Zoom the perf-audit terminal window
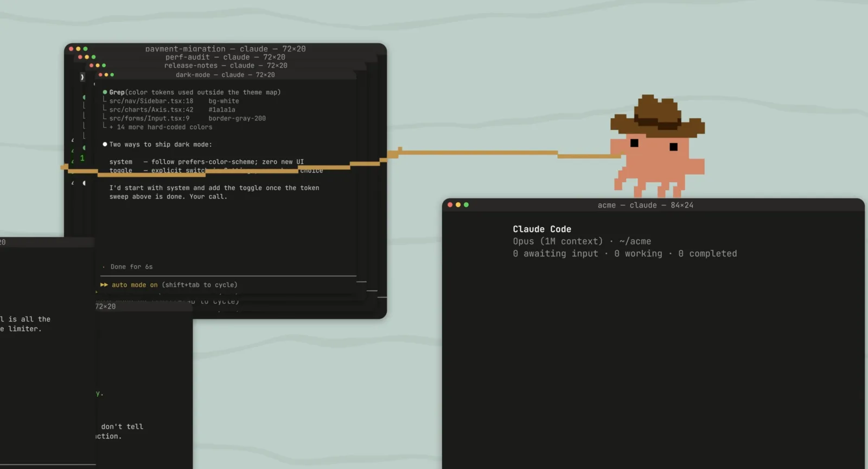Viewport: 868px width, 469px height. coord(94,57)
